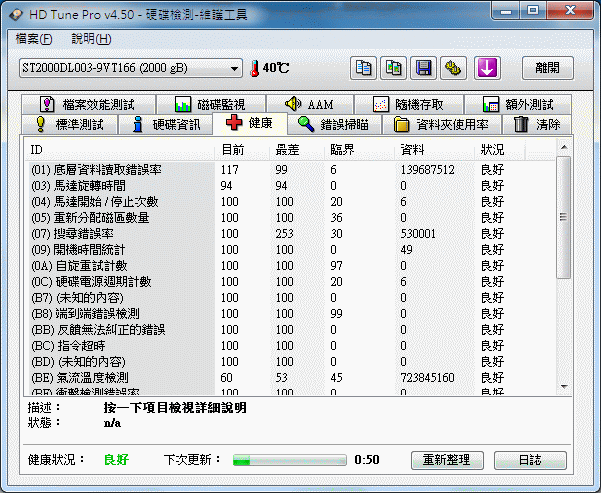The width and height of the screenshot is (601, 493).
Task: Click the copy screenshot to clipboard icon
Action: (x=393, y=68)
